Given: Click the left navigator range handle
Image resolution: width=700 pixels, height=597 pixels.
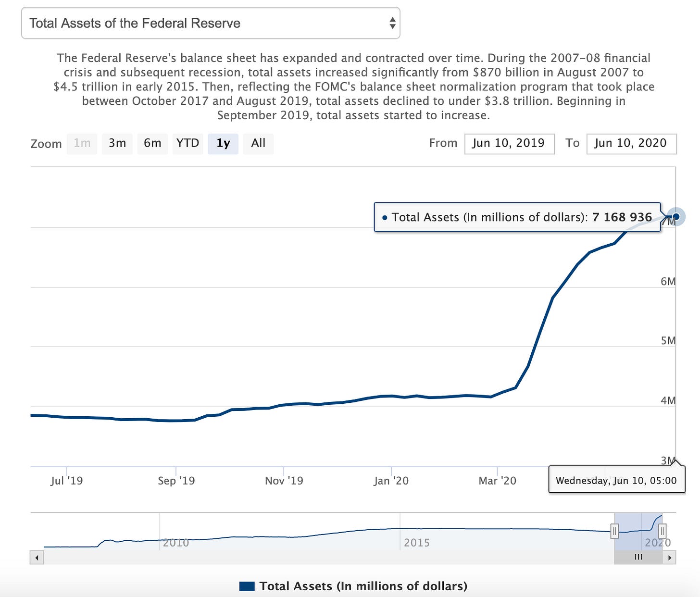Looking at the screenshot, I should 614,531.
